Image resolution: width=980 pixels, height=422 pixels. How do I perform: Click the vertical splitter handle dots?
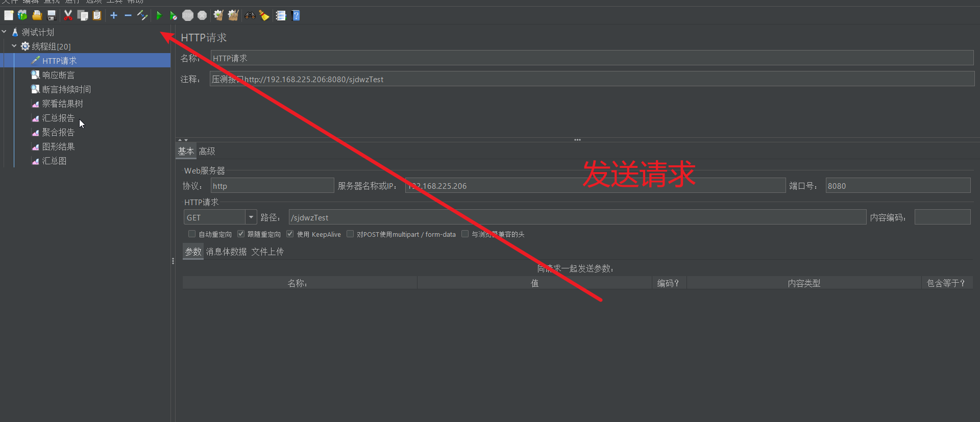pyautogui.click(x=173, y=261)
